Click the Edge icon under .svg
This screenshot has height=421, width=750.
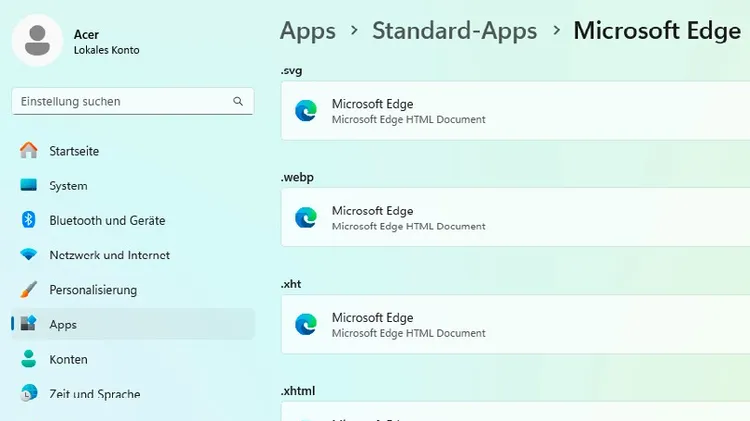coord(306,111)
